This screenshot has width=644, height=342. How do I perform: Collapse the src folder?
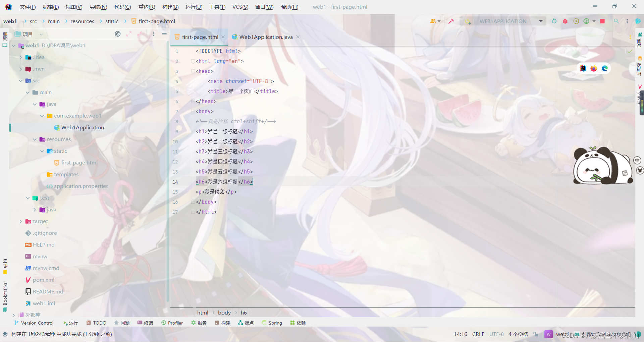point(21,81)
